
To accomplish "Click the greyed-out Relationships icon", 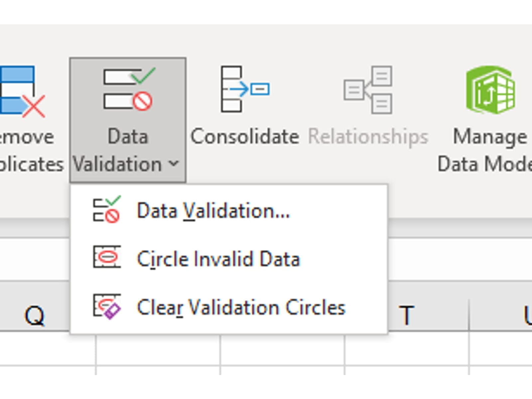I will tap(368, 90).
